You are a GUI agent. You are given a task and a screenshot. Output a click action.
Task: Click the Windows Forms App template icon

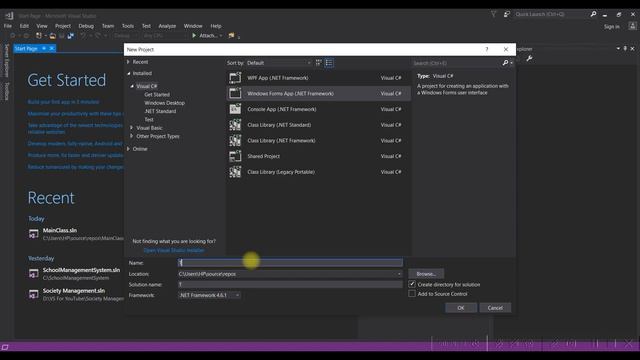coord(235,93)
